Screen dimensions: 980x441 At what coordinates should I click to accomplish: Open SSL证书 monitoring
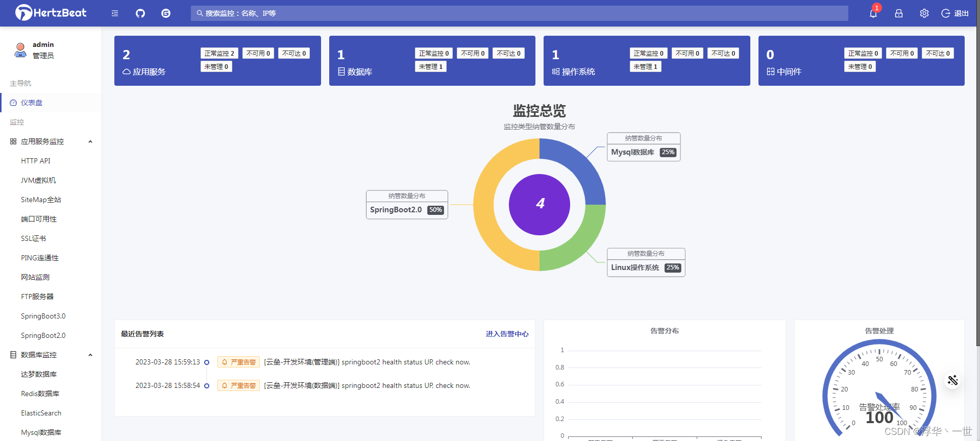tap(34, 238)
